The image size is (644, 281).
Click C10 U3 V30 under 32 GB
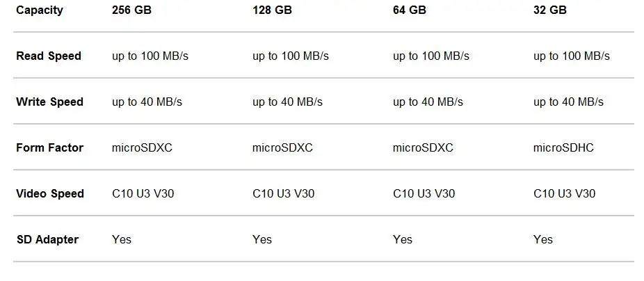pyautogui.click(x=564, y=193)
